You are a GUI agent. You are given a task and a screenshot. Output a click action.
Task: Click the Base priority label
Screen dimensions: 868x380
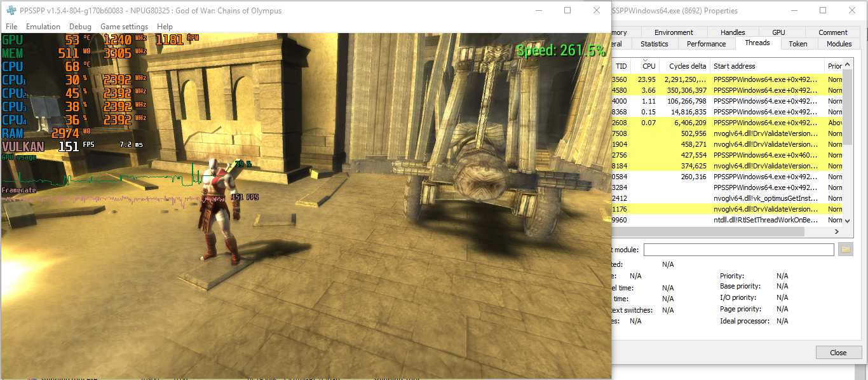tap(740, 287)
